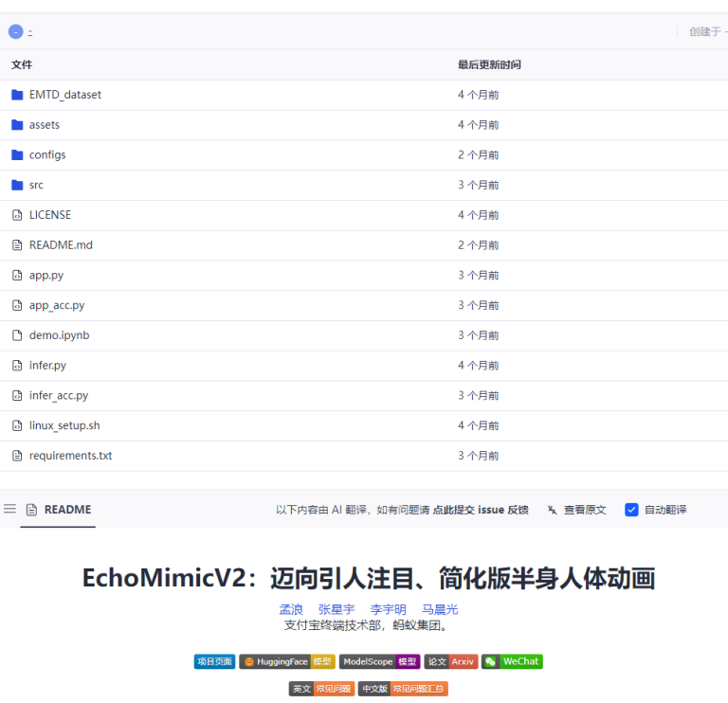
Task: Click author link 李宇明
Action: click(388, 609)
